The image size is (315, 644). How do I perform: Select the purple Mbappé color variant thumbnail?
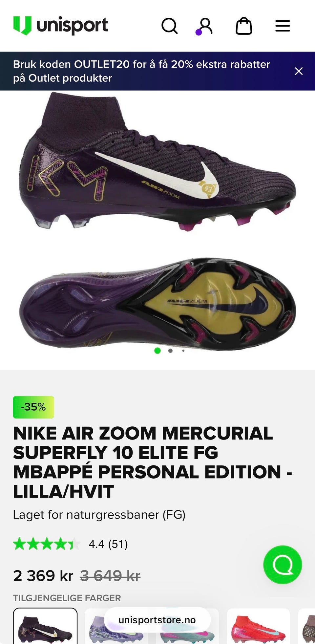(45, 626)
